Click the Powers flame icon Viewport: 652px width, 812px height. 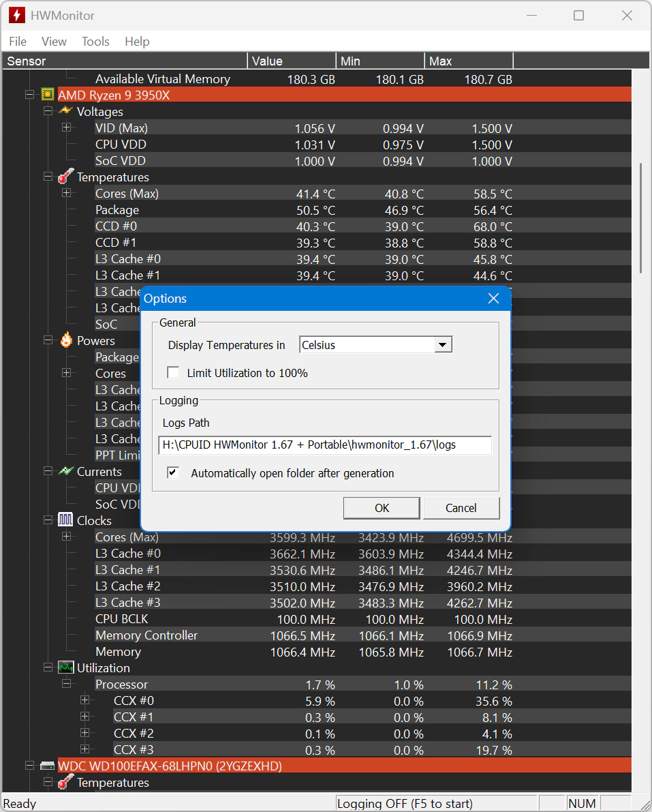click(66, 340)
